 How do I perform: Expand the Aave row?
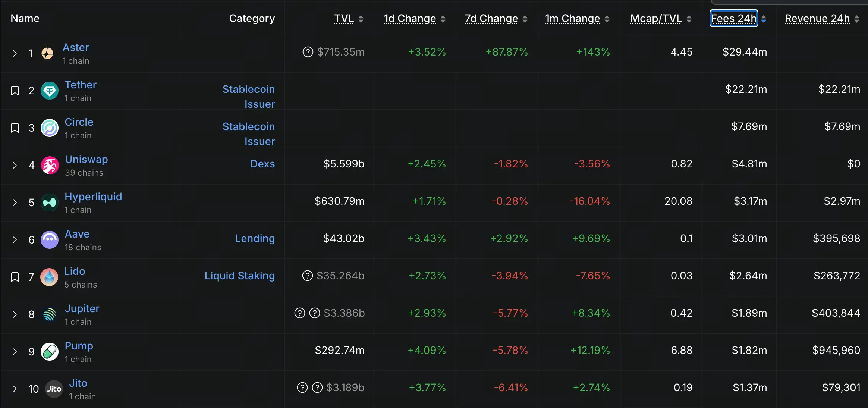(15, 240)
